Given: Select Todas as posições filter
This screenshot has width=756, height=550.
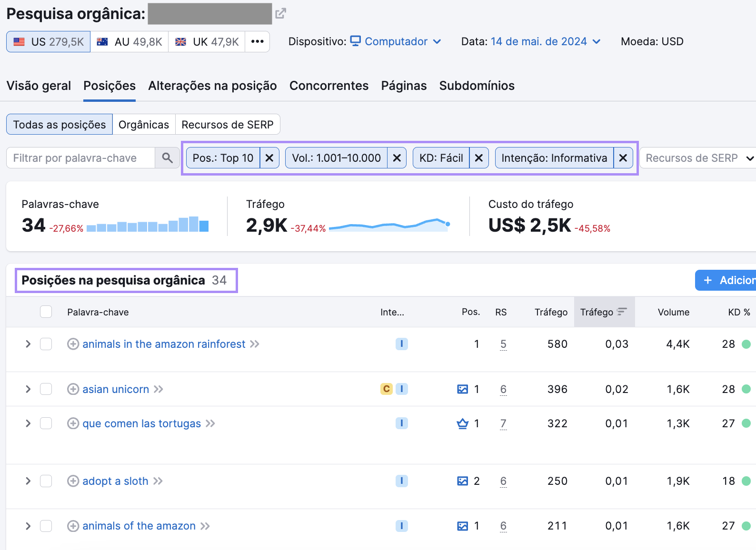Looking at the screenshot, I should click(60, 124).
